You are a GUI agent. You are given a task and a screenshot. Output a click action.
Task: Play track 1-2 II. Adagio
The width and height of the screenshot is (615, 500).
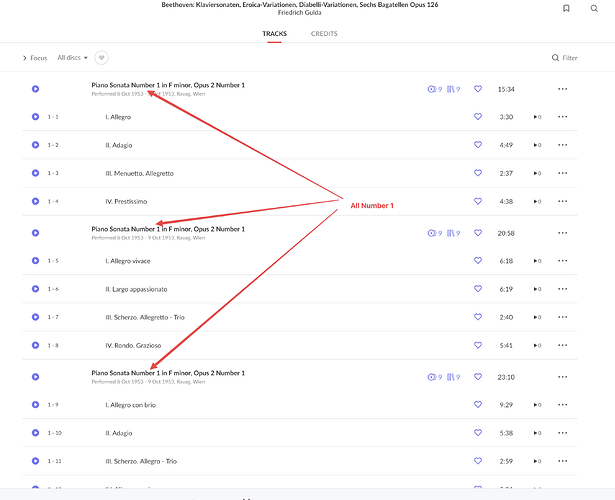pyautogui.click(x=35, y=145)
